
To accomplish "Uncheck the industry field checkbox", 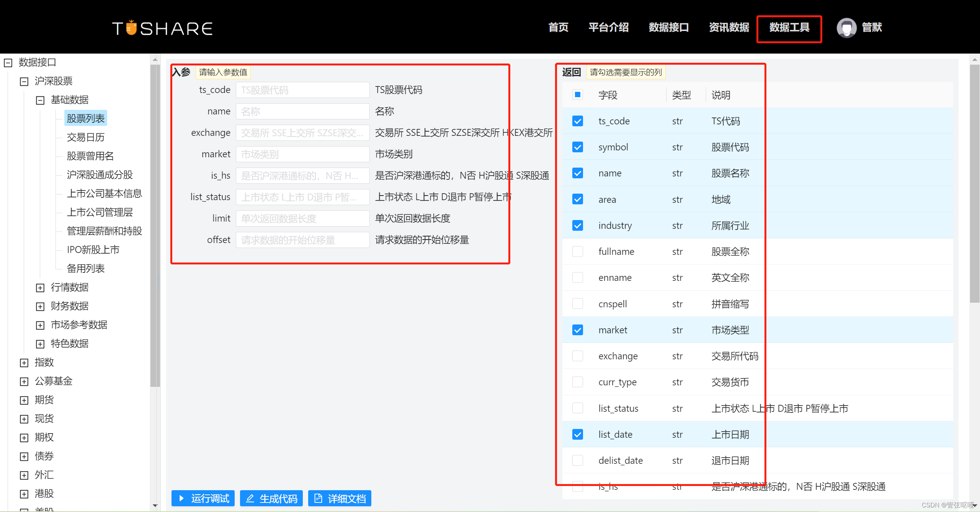I will point(577,225).
